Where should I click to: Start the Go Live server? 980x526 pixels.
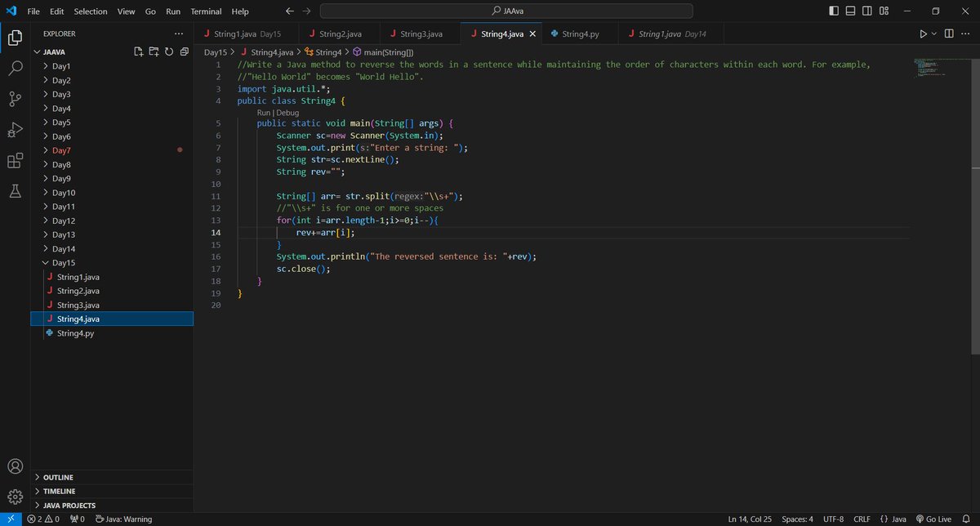pyautogui.click(x=933, y=519)
